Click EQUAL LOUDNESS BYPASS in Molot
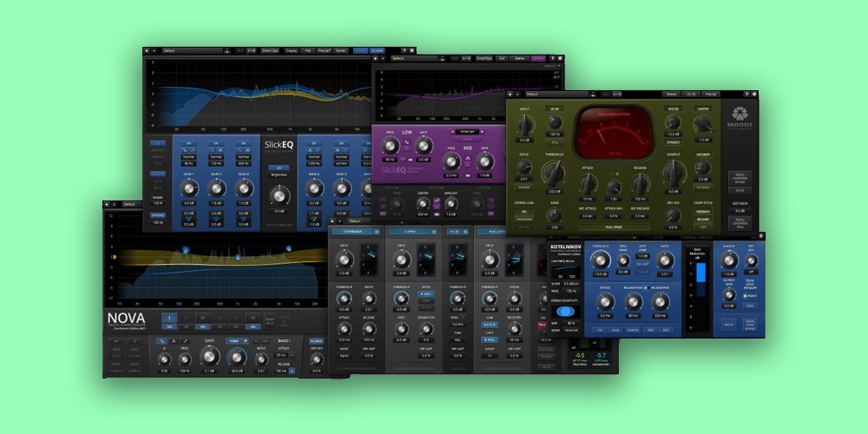Viewport: 868px width, 434px height. coord(740,178)
